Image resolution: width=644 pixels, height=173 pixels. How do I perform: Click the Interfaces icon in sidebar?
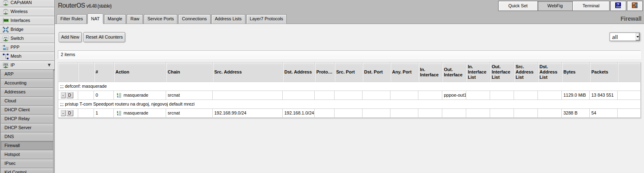click(6, 21)
